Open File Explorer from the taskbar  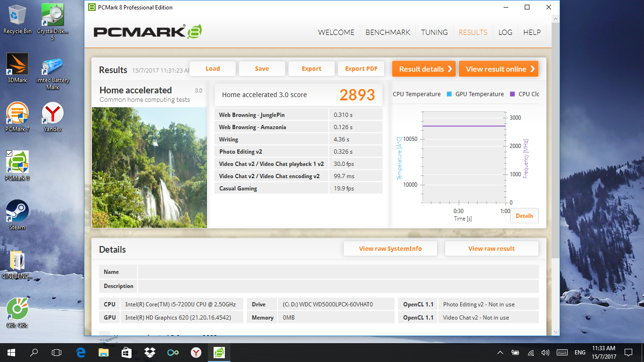[x=103, y=353]
